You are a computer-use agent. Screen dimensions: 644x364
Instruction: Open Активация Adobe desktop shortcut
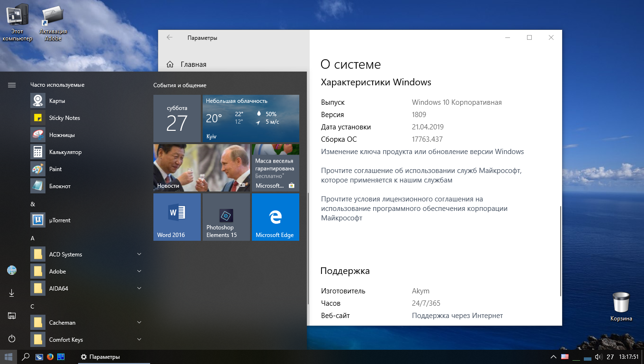pos(53,23)
